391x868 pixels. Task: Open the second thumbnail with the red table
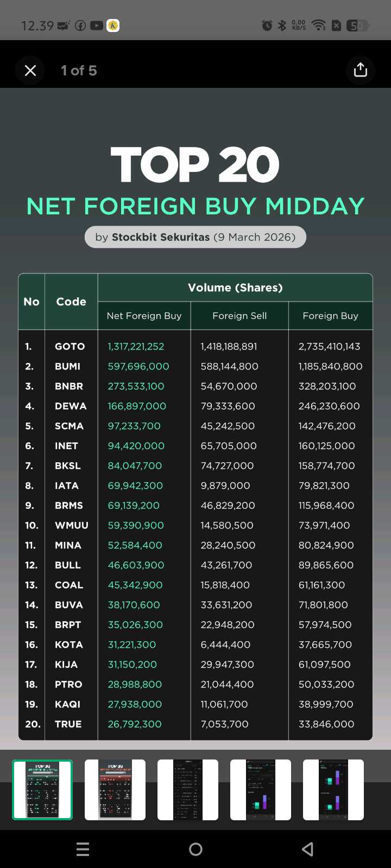click(x=115, y=789)
